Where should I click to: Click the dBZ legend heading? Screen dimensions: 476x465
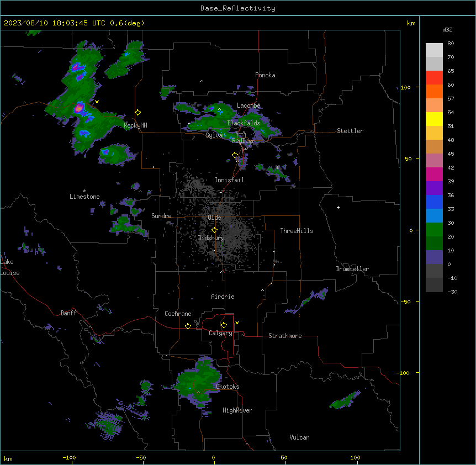point(447,29)
